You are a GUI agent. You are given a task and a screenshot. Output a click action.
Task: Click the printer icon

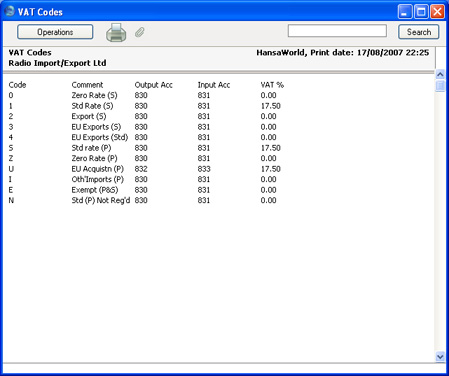tap(116, 32)
